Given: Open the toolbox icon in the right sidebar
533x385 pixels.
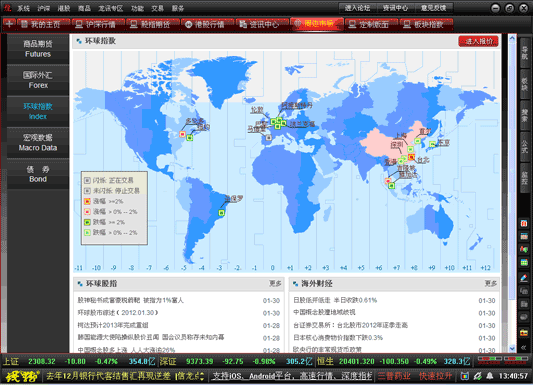Looking at the screenshot, I should coord(524,332).
